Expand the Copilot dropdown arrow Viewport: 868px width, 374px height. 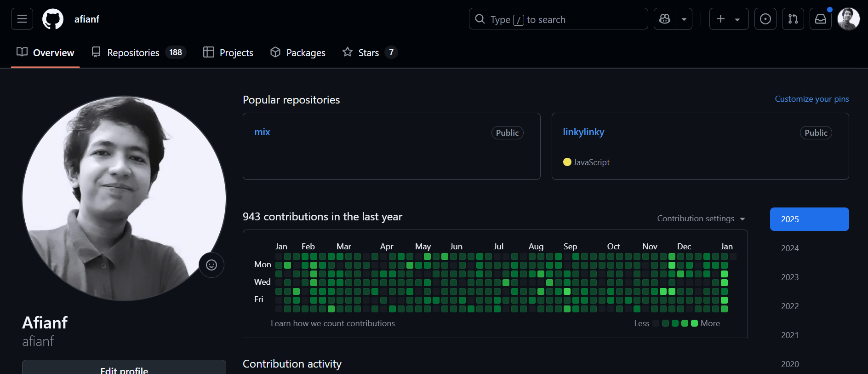(x=684, y=19)
